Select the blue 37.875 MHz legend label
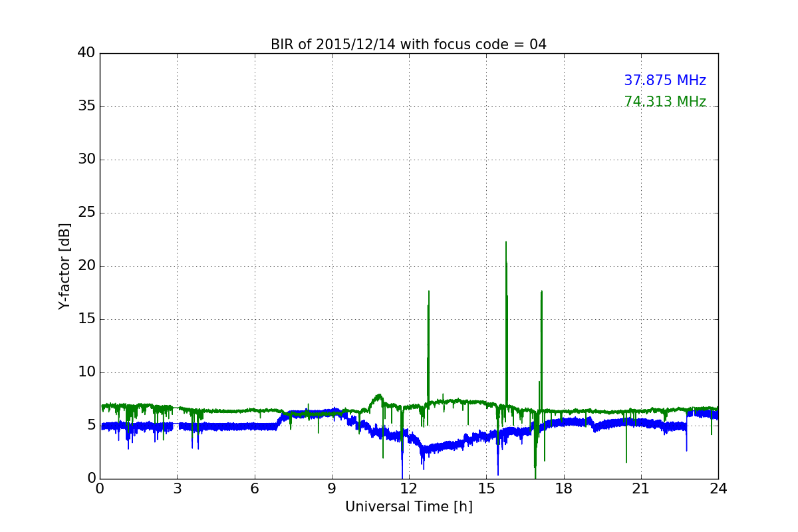The width and height of the screenshot is (798, 532). pyautogui.click(x=665, y=80)
